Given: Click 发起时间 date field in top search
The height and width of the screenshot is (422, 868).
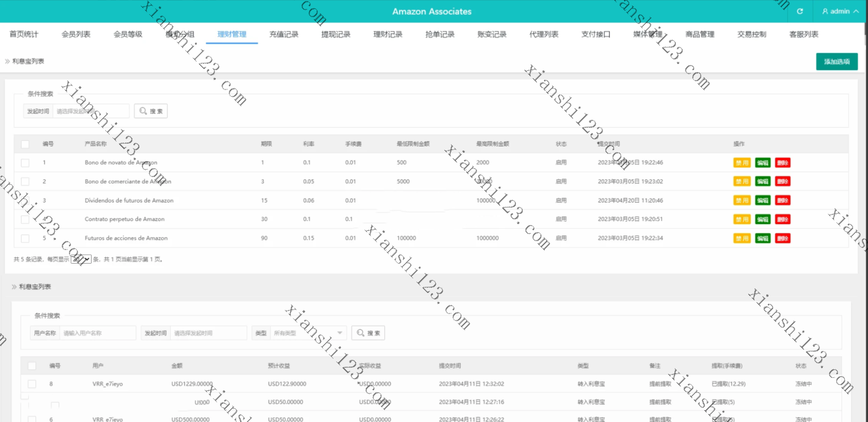Looking at the screenshot, I should point(91,111).
